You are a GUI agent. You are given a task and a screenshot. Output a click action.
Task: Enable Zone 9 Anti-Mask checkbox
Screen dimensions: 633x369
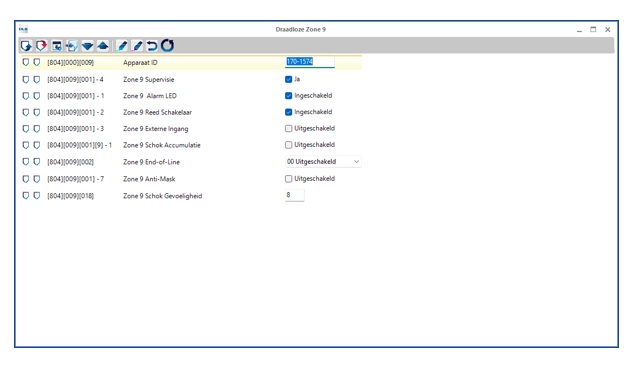288,178
